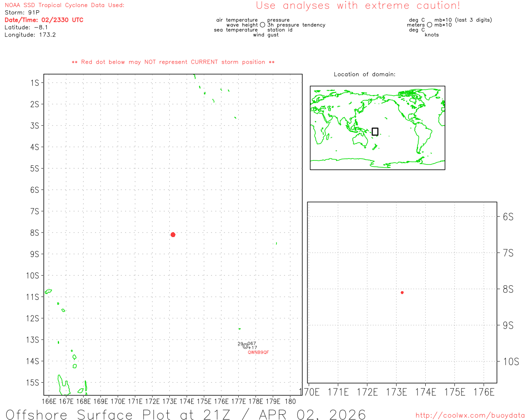Screen dimensions: 525x420
Task: Click the Offshore Surface Plot title text
Action: click(186, 414)
